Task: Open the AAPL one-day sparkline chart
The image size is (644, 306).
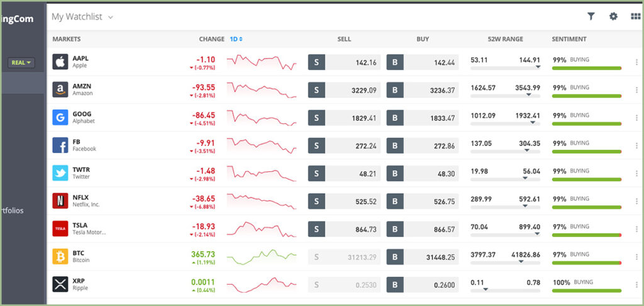Action: coord(261,62)
